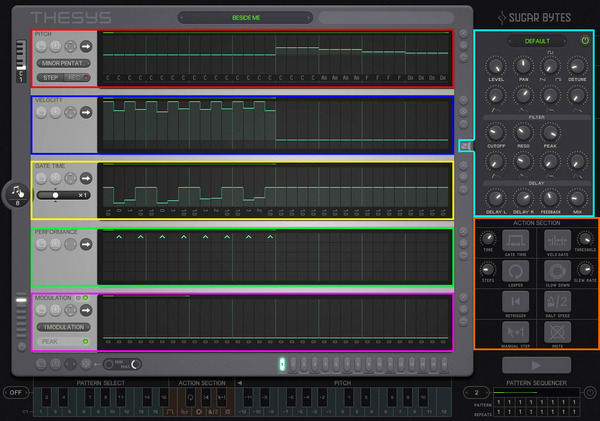Enable the Half Speed action pad
Image resolution: width=600 pixels, height=421 pixels.
[558, 302]
